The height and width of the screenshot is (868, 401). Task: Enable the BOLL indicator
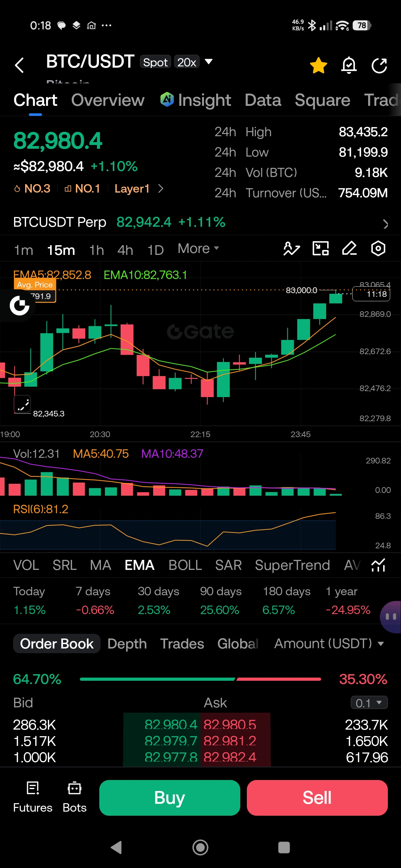coord(185,565)
